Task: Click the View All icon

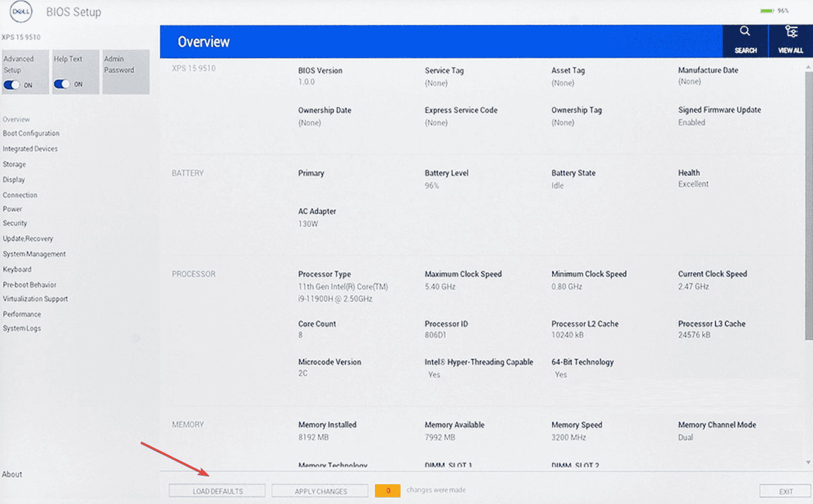Action: [790, 41]
